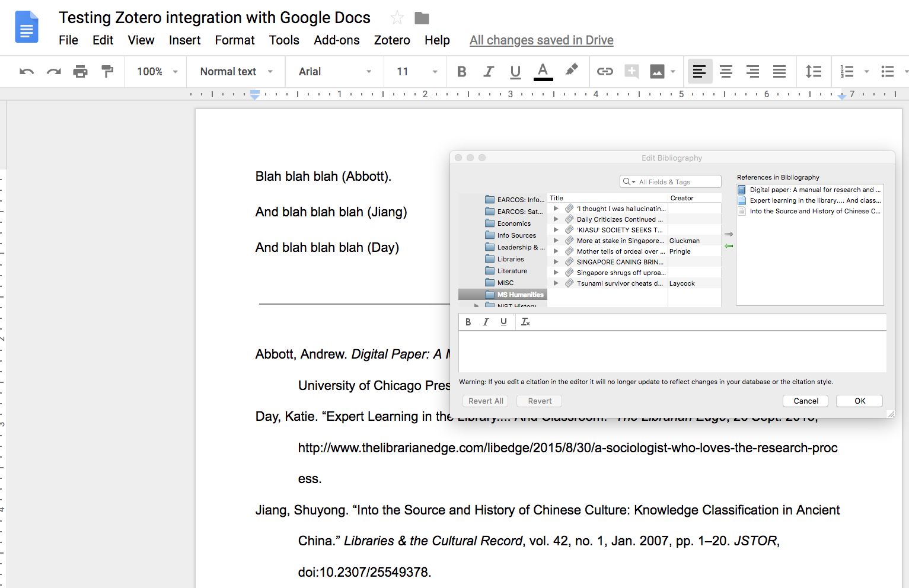
Task: Click inside the bibliography editor text area
Action: 672,351
